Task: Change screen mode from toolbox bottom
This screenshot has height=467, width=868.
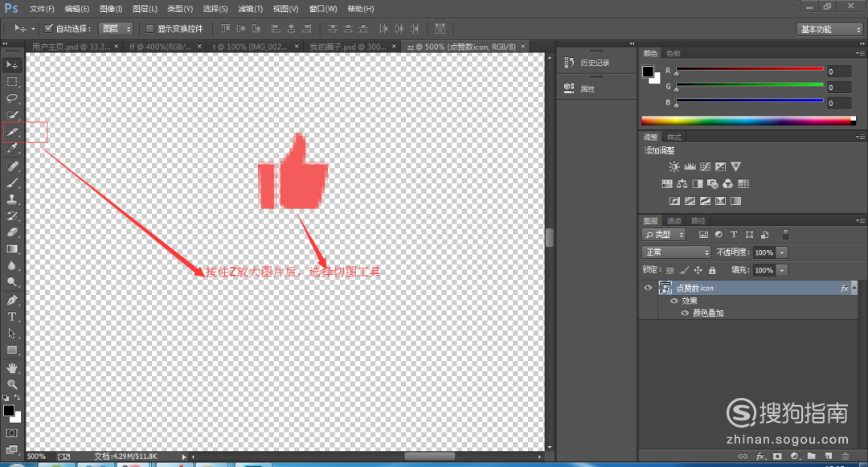Action: point(12,449)
